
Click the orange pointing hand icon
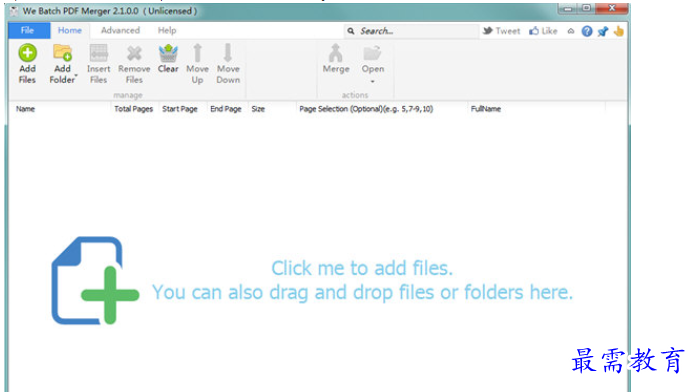[618, 31]
